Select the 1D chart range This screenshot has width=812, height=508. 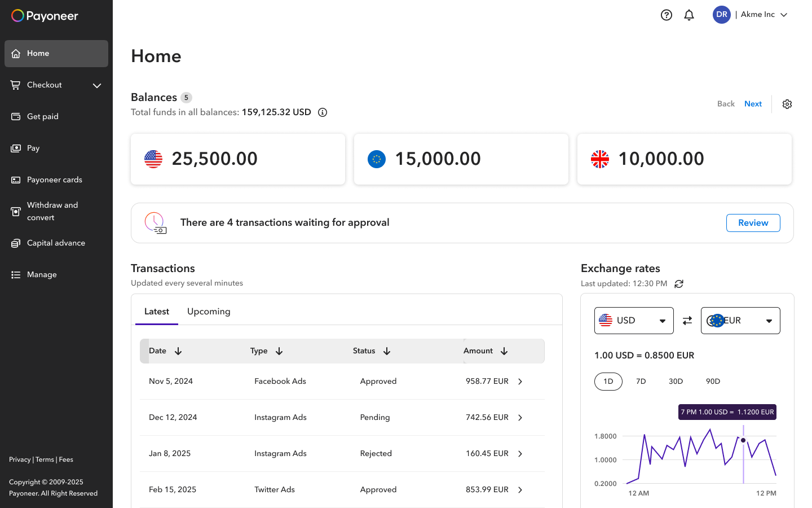click(608, 382)
